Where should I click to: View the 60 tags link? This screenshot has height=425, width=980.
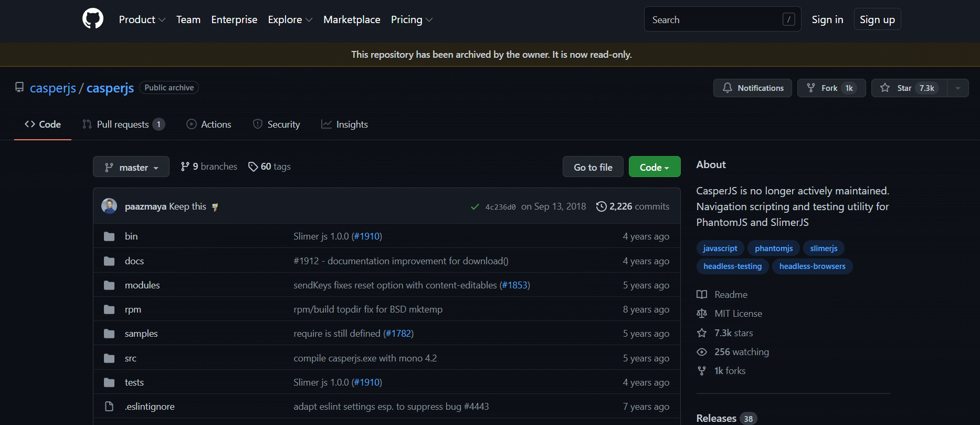click(269, 167)
